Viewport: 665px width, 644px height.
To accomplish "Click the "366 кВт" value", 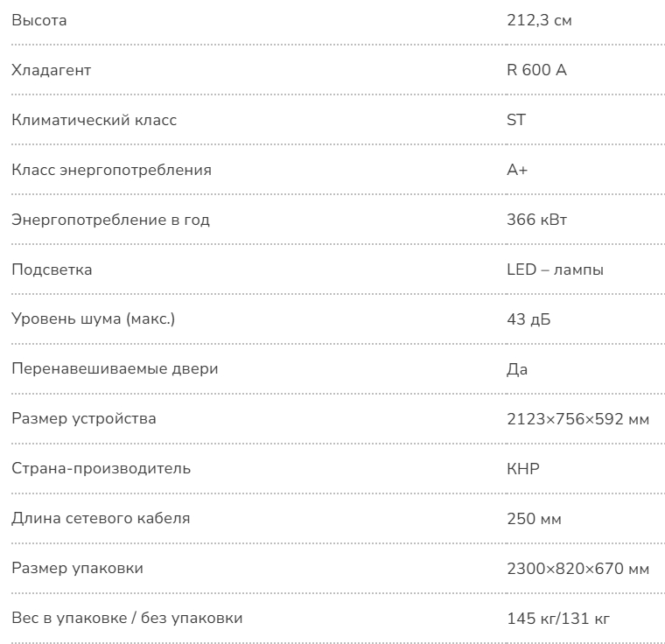I will click(536, 220).
